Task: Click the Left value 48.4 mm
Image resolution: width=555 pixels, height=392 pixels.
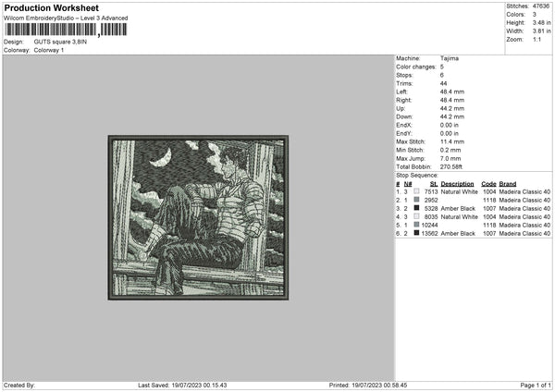Action: point(452,92)
